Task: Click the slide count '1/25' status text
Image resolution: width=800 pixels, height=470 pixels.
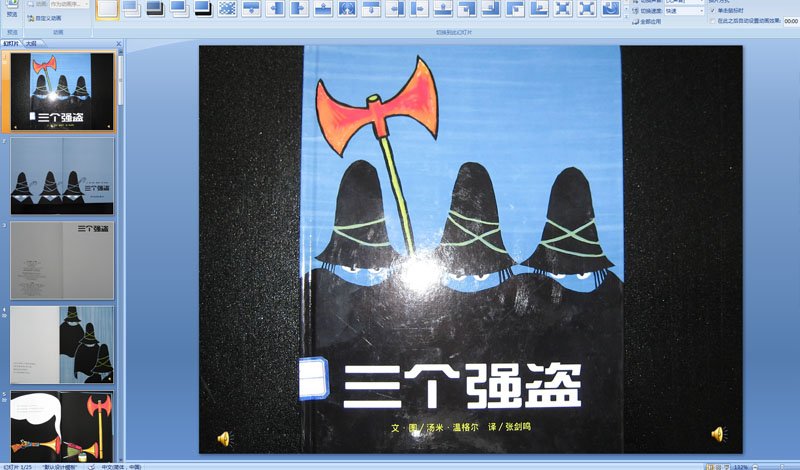Action: (x=16, y=467)
